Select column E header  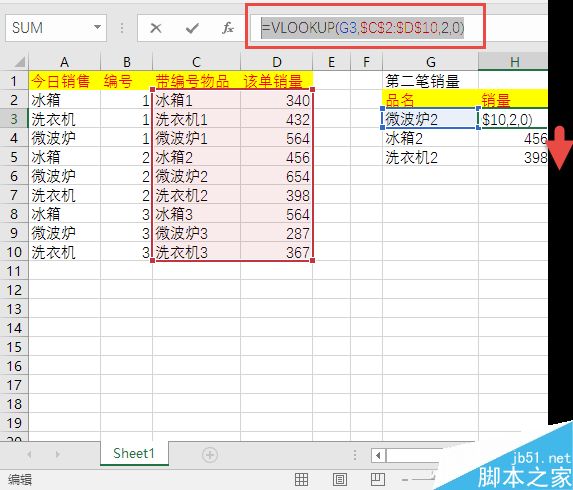(x=331, y=62)
